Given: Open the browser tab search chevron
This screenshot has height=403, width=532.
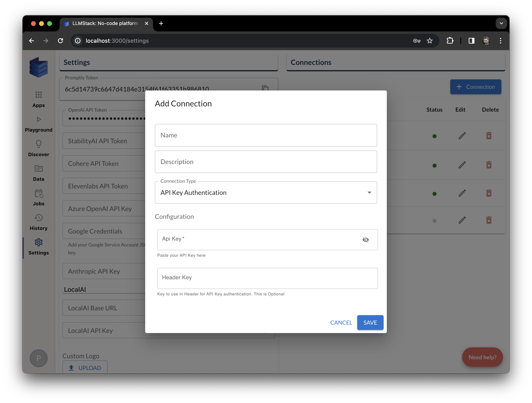Looking at the screenshot, I should click(501, 23).
